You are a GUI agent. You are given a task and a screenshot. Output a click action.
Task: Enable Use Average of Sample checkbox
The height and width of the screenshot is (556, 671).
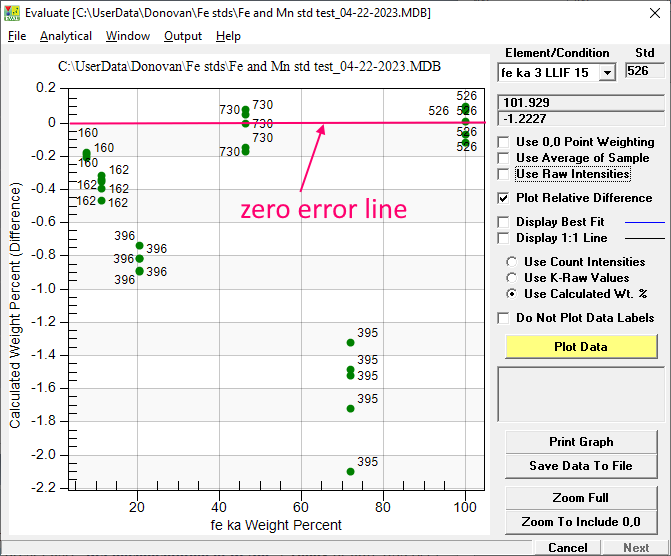point(503,158)
